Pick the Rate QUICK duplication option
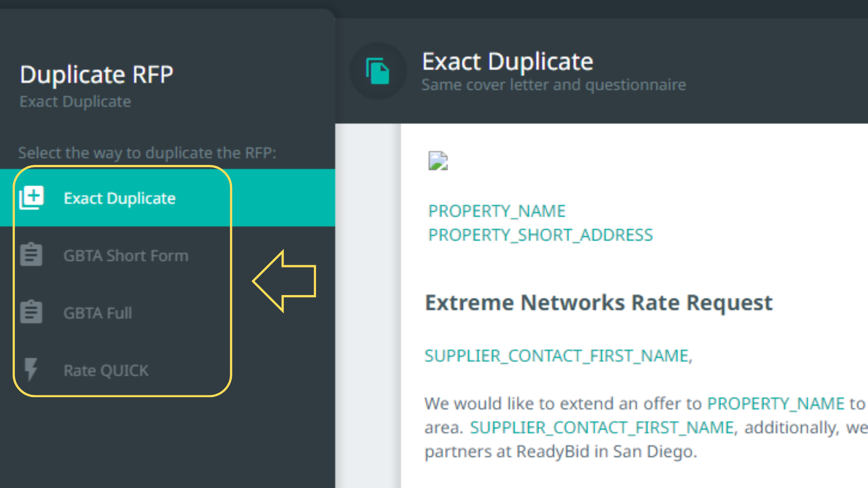 coord(106,371)
